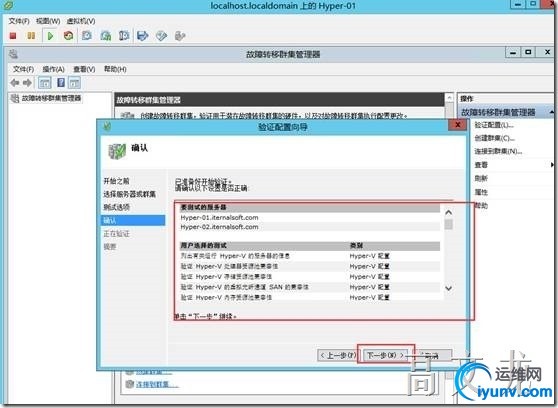Viewport: 558px width, 408px height.
Task: Select 故障转移群集管理器 tree node
Action: click(x=51, y=98)
